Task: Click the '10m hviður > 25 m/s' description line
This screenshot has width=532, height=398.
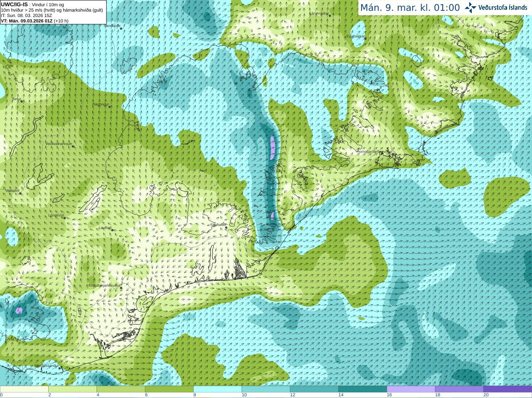Action: 52,10
